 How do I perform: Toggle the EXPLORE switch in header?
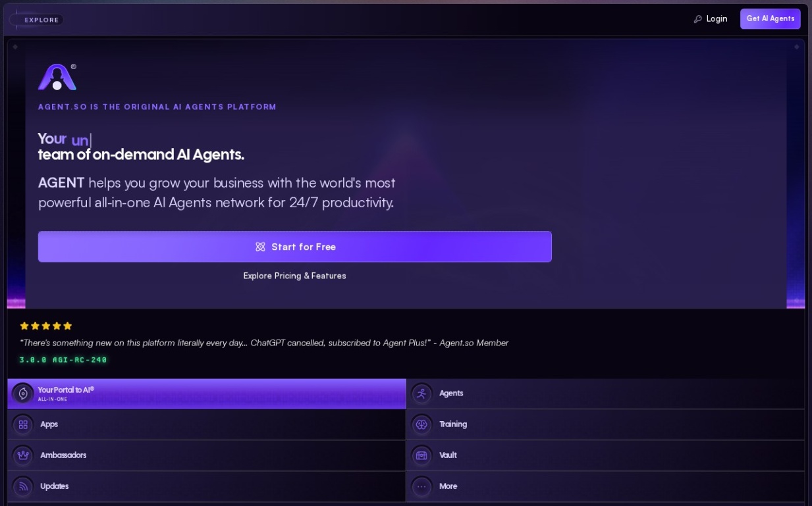(36, 20)
